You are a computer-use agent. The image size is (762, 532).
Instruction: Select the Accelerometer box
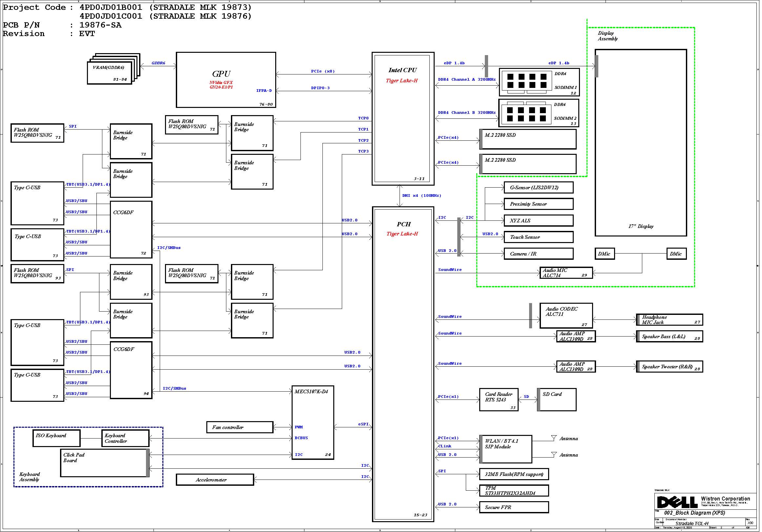[x=216, y=480]
